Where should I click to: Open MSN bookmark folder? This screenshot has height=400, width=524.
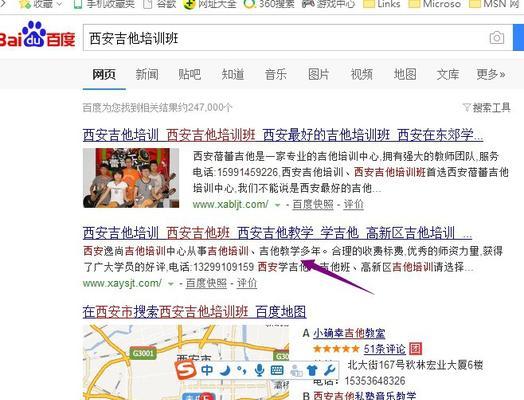494,4
